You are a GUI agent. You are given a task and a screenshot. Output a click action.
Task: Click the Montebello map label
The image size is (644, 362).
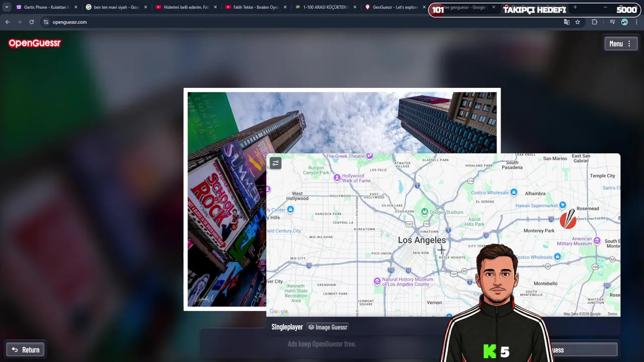(545, 284)
